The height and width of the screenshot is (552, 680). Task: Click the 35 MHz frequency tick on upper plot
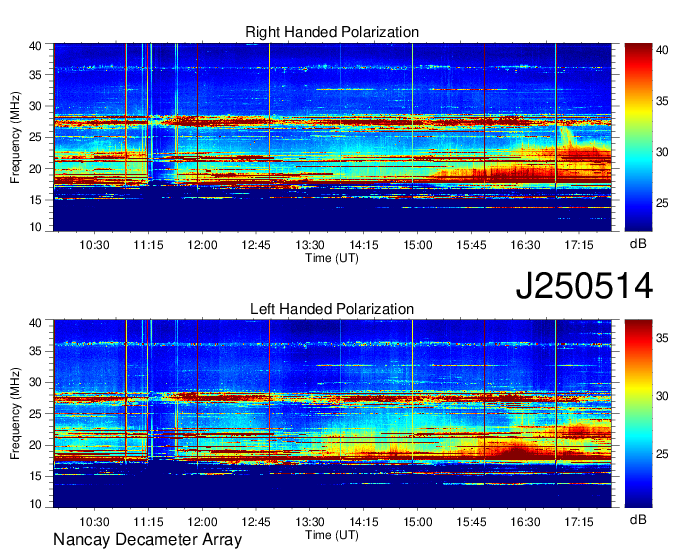(35, 75)
